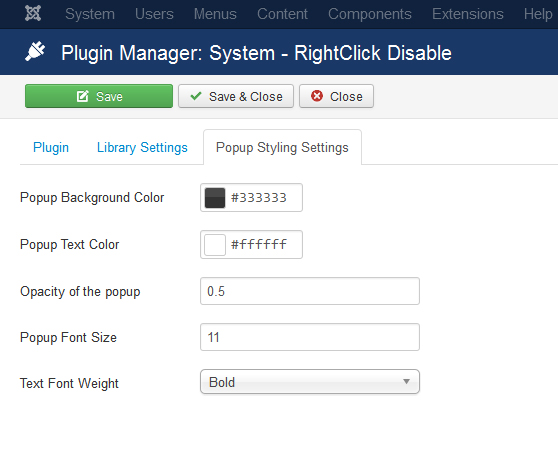The image size is (558, 464).
Task: Open the System menu
Action: pos(90,14)
